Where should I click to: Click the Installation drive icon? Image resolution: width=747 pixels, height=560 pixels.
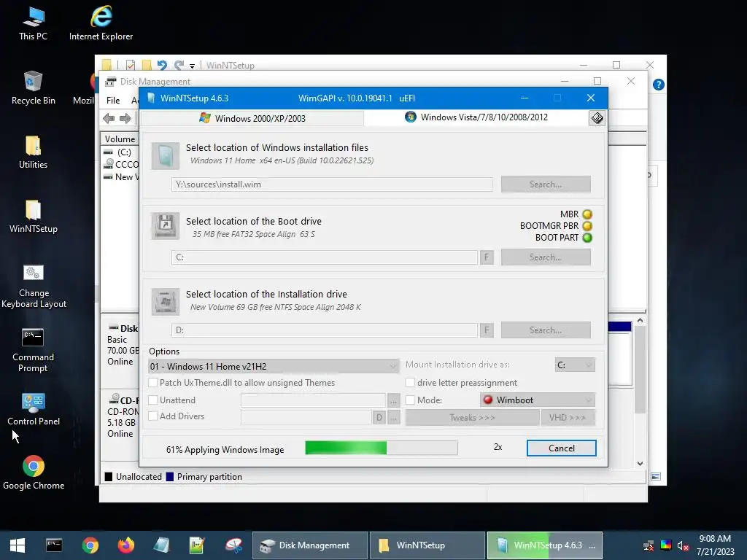tap(166, 301)
